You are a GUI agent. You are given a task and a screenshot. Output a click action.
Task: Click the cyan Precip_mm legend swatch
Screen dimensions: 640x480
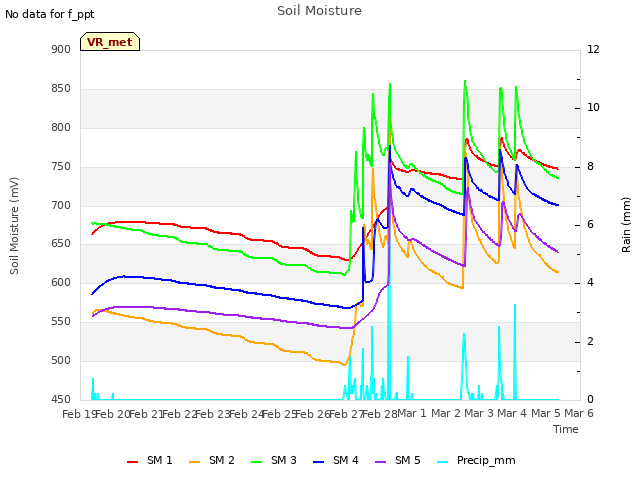tap(443, 462)
